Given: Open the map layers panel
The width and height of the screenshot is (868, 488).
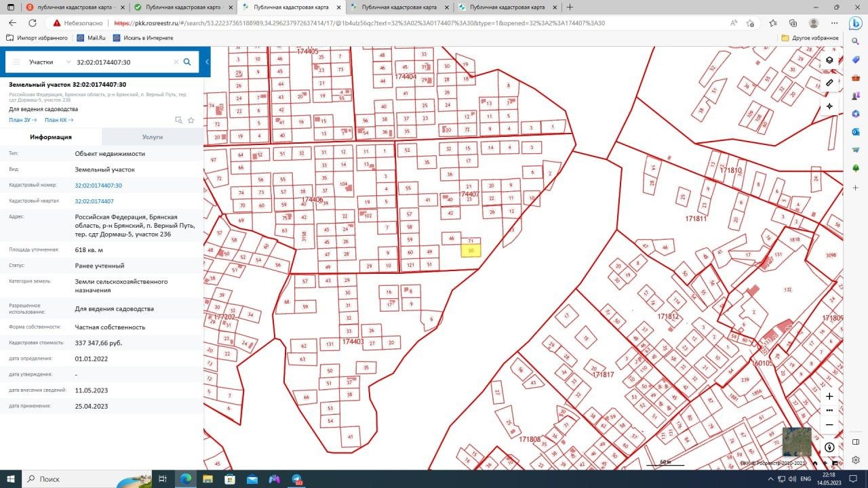Looking at the screenshot, I should click(x=829, y=60).
